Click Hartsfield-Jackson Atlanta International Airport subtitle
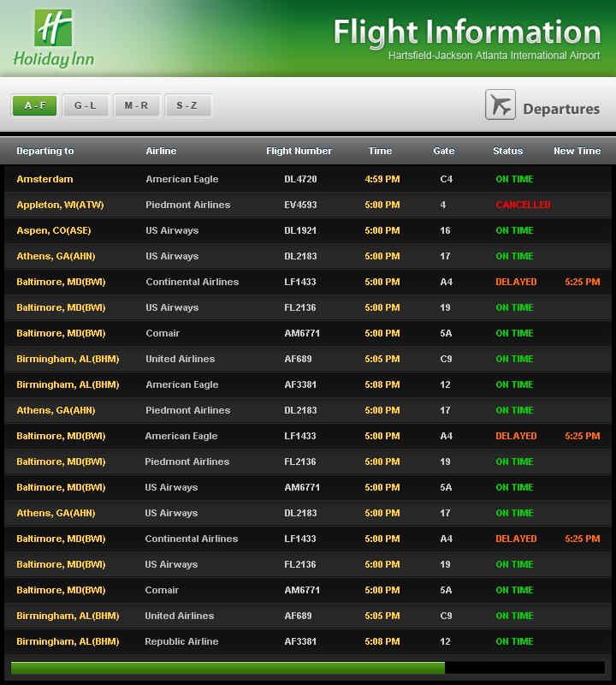 click(x=495, y=56)
